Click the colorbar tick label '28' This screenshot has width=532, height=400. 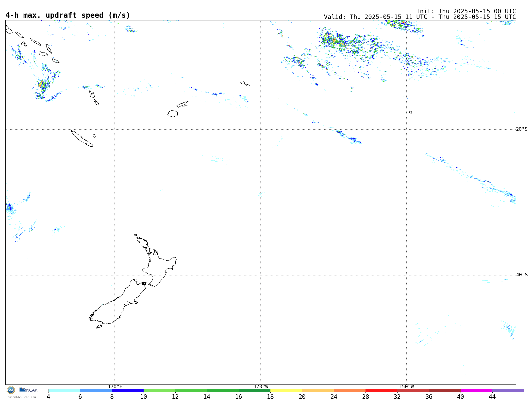point(366,397)
